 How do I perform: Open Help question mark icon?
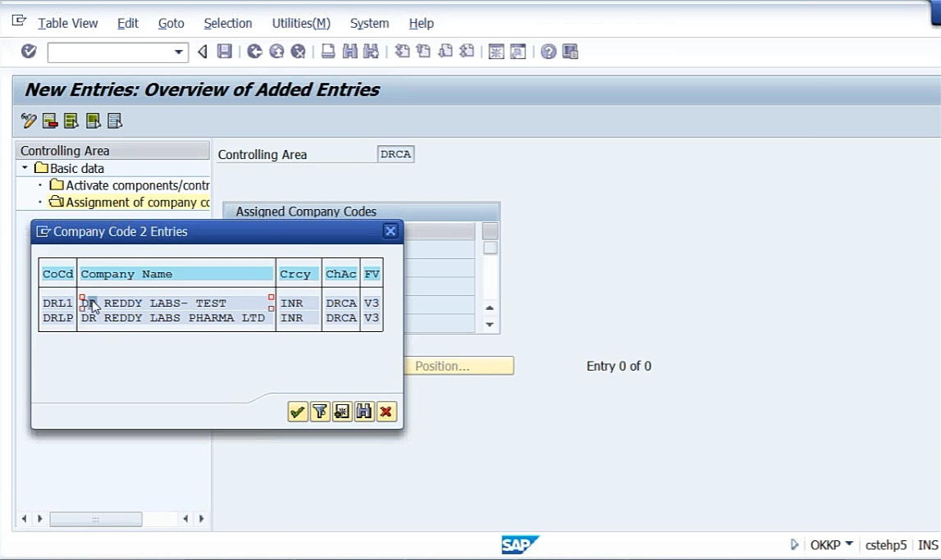pyautogui.click(x=548, y=52)
